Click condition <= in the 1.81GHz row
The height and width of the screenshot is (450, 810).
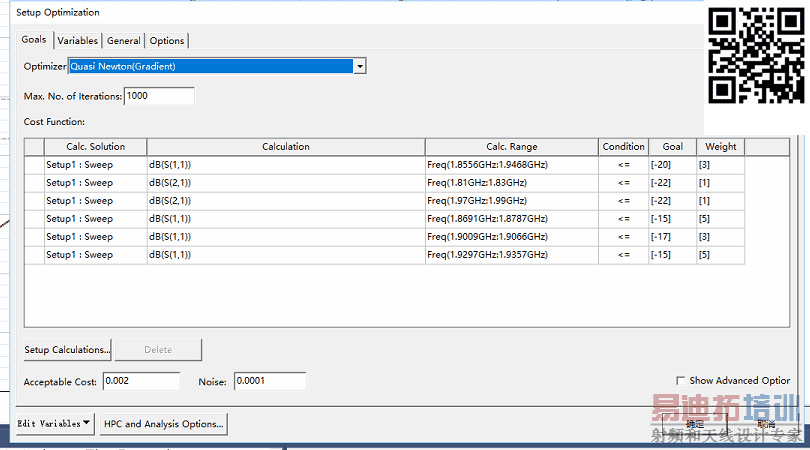[x=624, y=183]
